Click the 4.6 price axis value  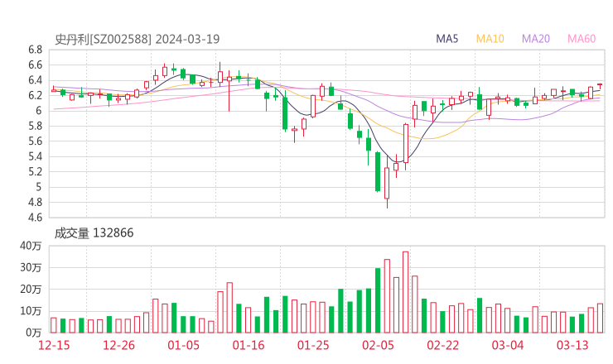tap(35, 217)
